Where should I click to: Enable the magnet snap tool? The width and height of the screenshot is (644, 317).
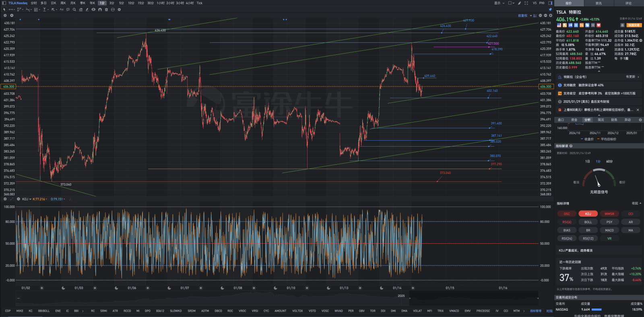point(100,9)
